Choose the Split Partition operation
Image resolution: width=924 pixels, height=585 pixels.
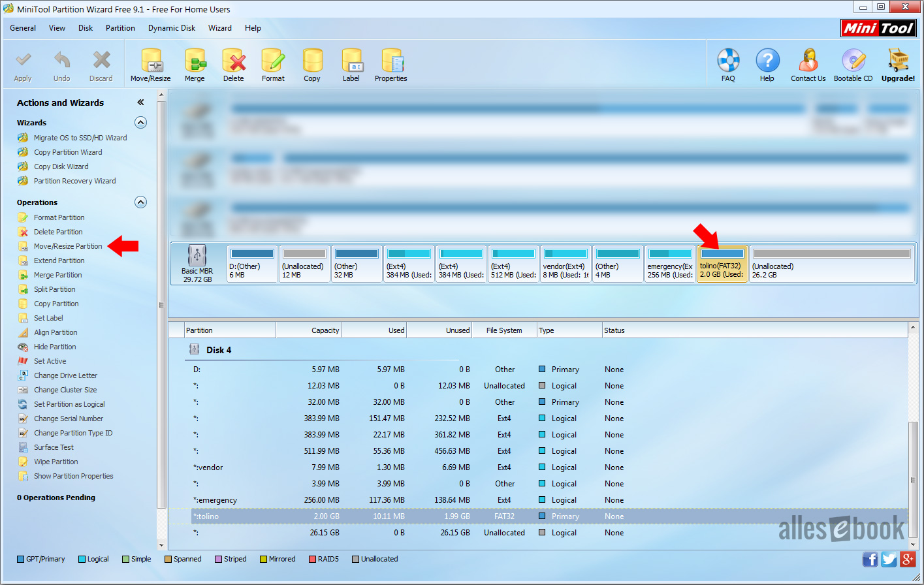tap(55, 289)
